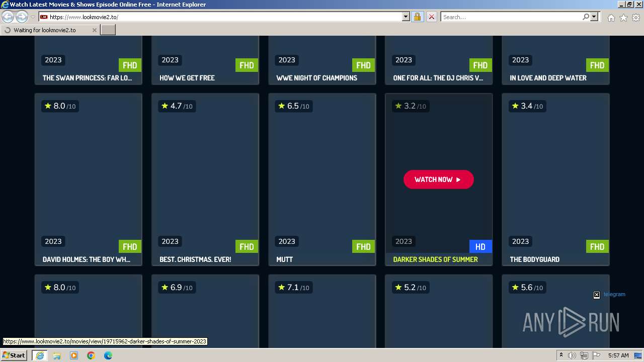The image size is (644, 362).
Task: Launch the media player taskbar icon
Action: tap(74, 355)
